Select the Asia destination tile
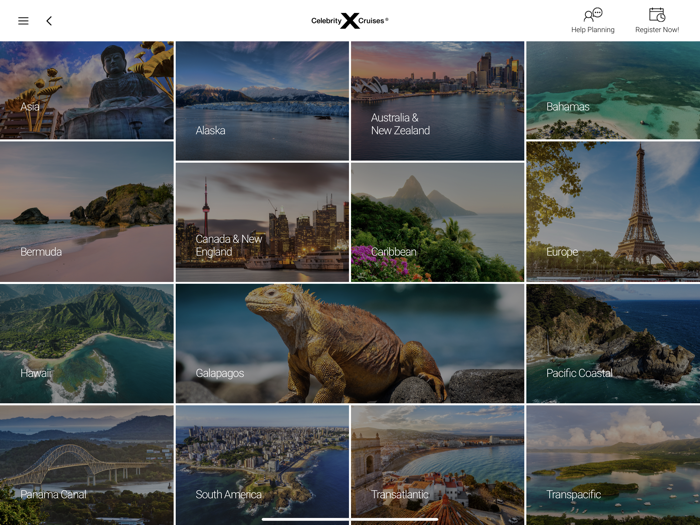Screen dimensions: 700x525 pyautogui.click(x=87, y=90)
